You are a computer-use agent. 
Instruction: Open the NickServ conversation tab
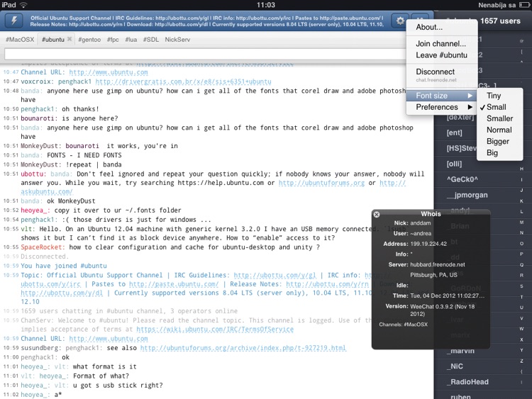coord(177,39)
